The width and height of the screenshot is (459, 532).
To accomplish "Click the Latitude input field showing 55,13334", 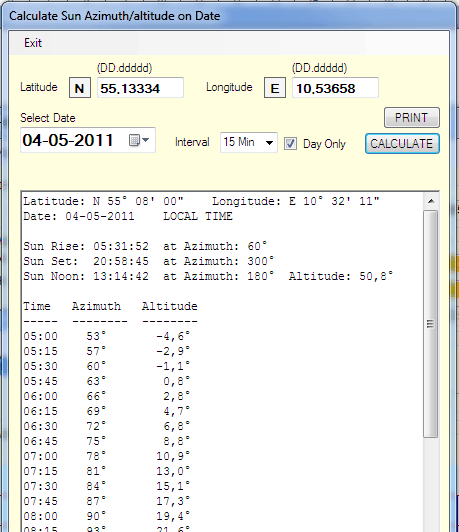I will click(140, 88).
